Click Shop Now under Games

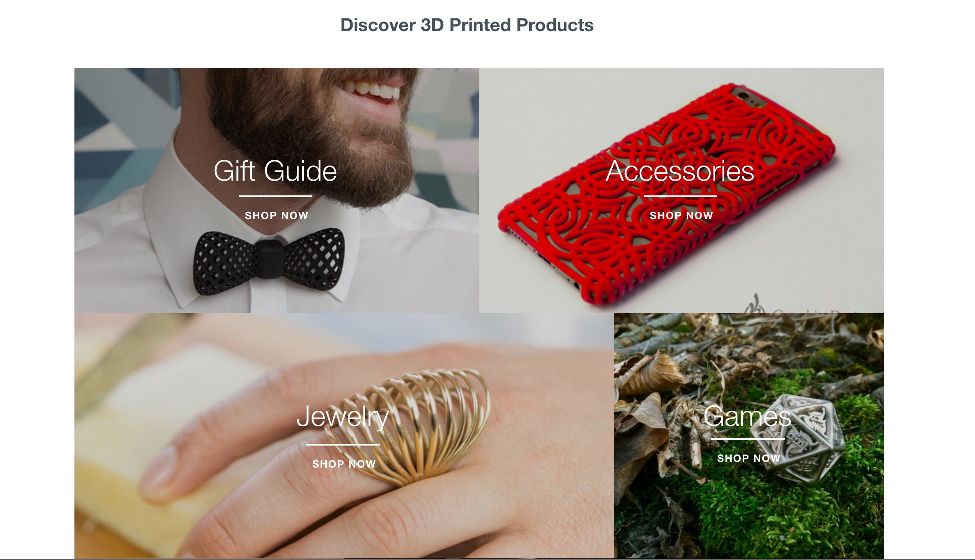tap(749, 458)
